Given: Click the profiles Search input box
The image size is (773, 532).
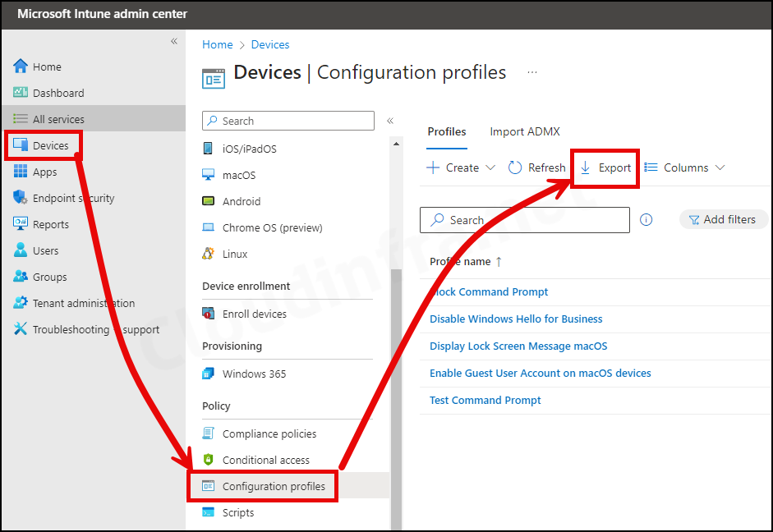Looking at the screenshot, I should pyautogui.click(x=525, y=220).
